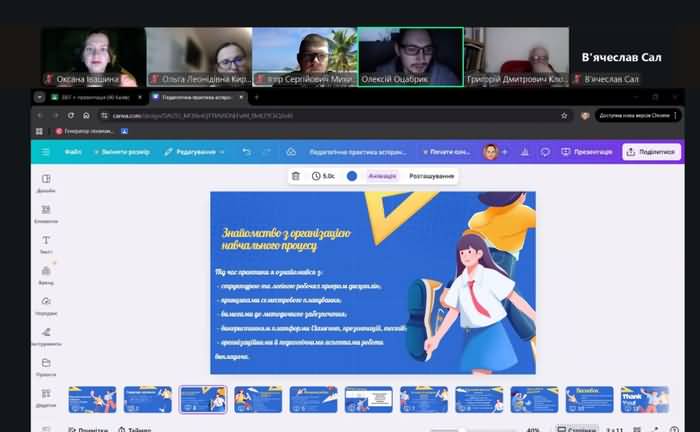Click the comments speech bubble icon
Viewport: 700px width, 432px height.
point(545,152)
